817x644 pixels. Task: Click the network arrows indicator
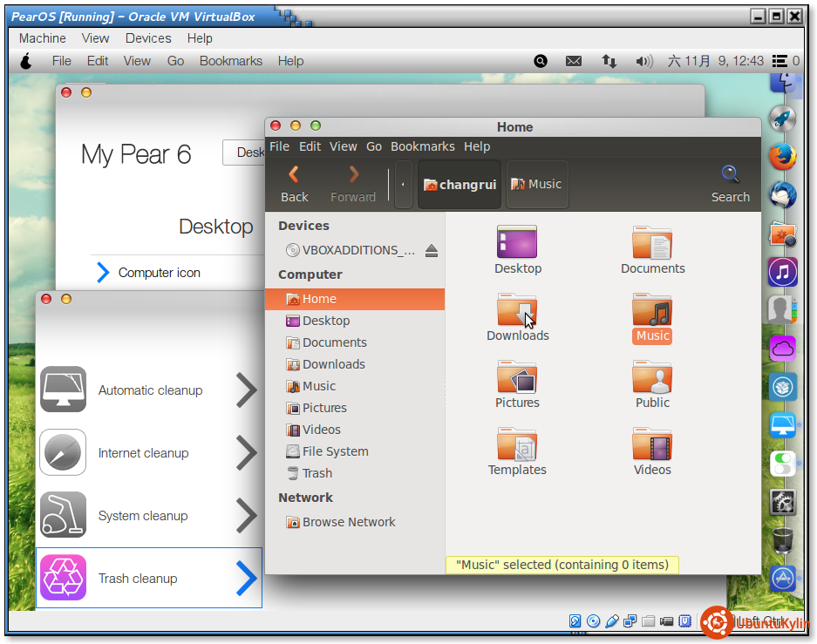pos(609,61)
